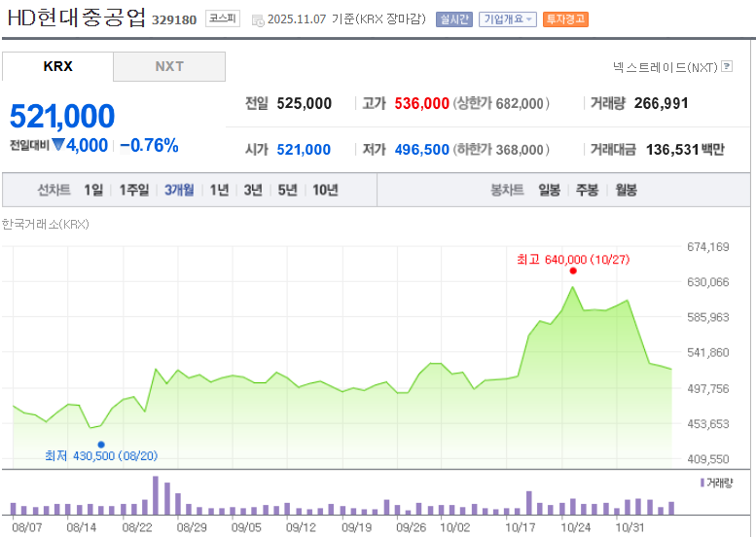Click the trading value 136,531 백만
The height and width of the screenshot is (537, 756).
tap(685, 150)
